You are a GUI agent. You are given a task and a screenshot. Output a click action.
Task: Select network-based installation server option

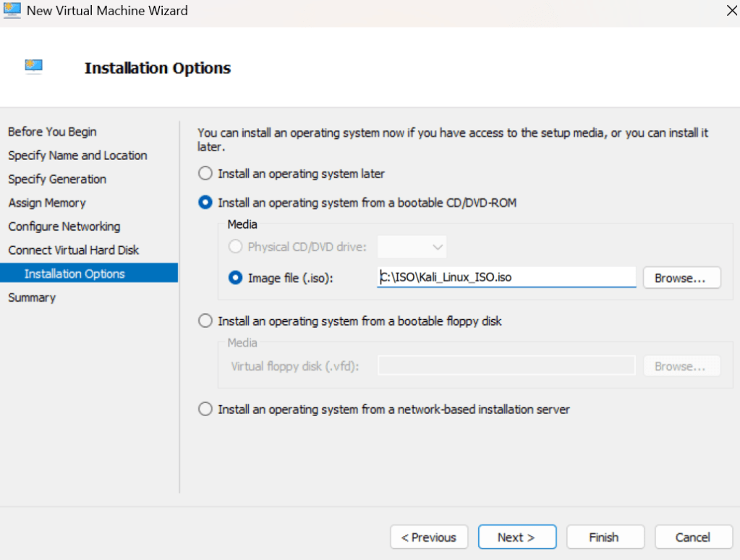206,410
